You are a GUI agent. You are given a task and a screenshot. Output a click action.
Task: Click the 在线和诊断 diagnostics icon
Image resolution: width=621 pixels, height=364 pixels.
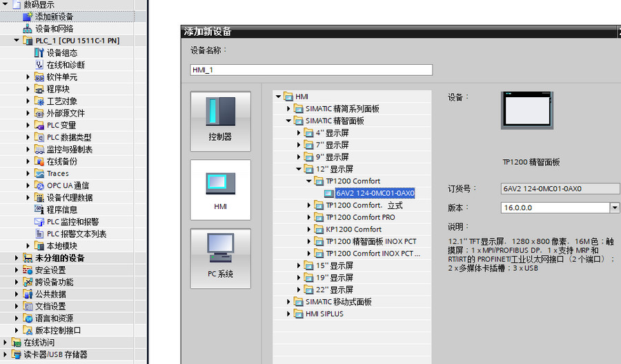(39, 65)
